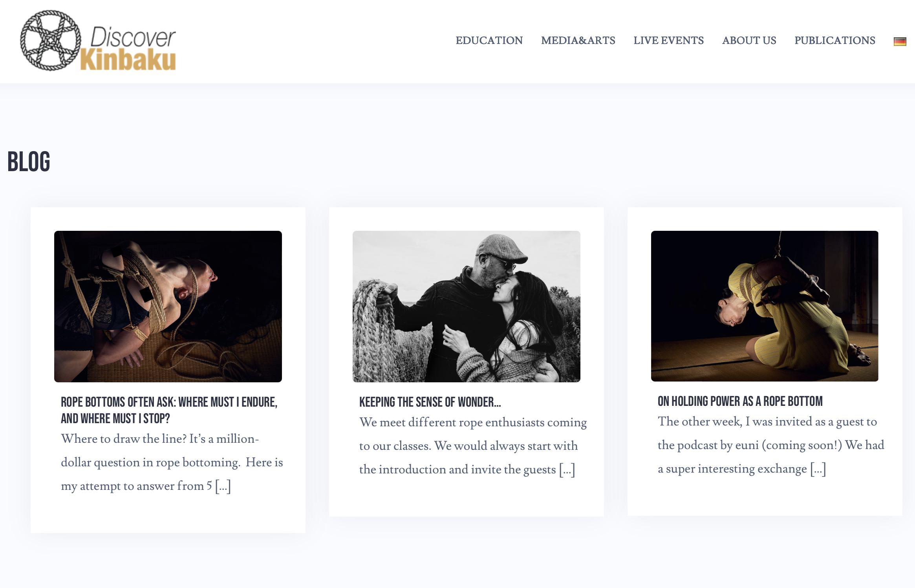Open 'On Holding Power as a Rope Bottom' title

[740, 401]
